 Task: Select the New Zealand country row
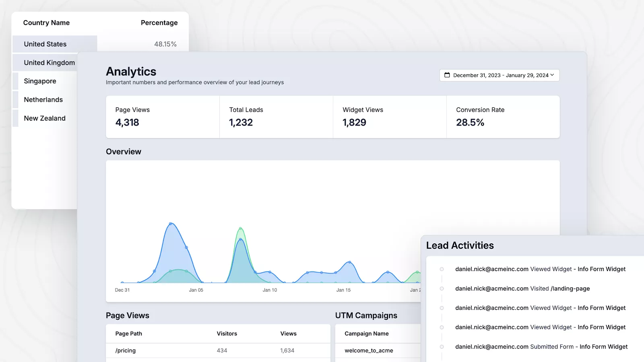(x=44, y=118)
